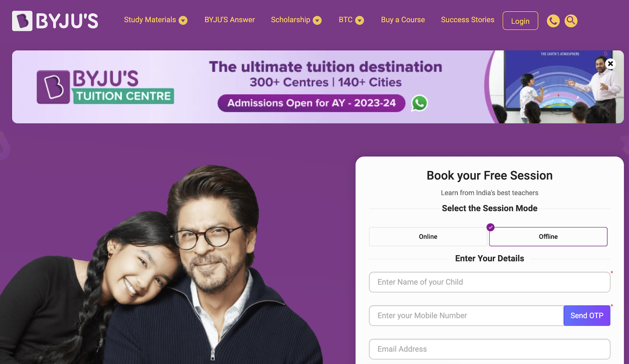Open the Buy a Course link
This screenshot has width=629, height=364.
403,20
